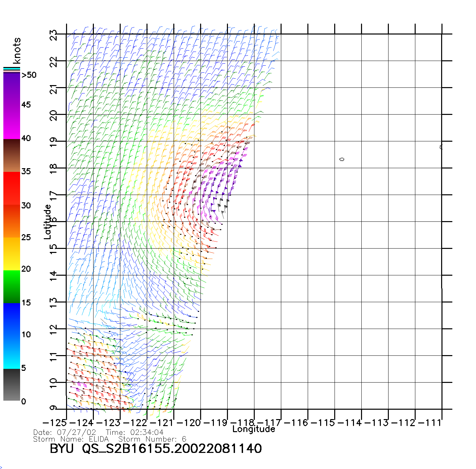
Task: Select the "Longitude" axis title
Action: (254, 429)
